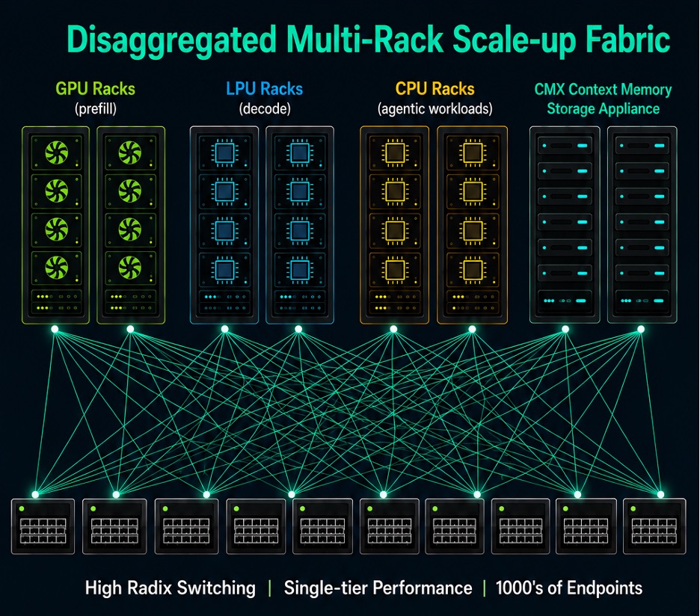The width and height of the screenshot is (700, 616).
Task: Select the bottom fan icon in the leftmost GPU rack
Action: click(x=56, y=268)
